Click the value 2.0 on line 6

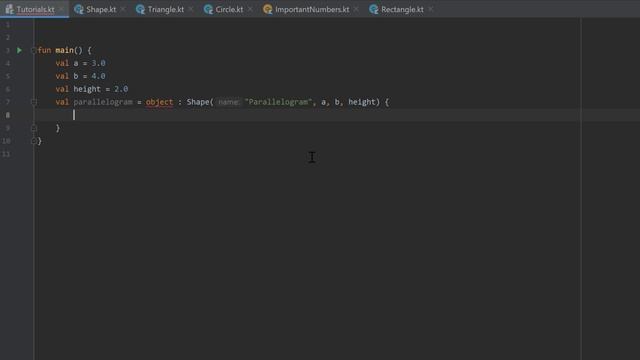coord(121,89)
